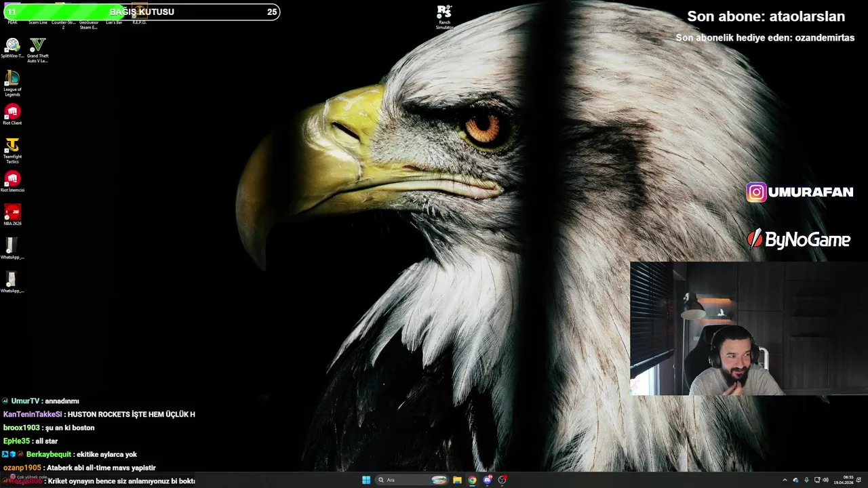Select the lower WhatsApp file icon

12,282
